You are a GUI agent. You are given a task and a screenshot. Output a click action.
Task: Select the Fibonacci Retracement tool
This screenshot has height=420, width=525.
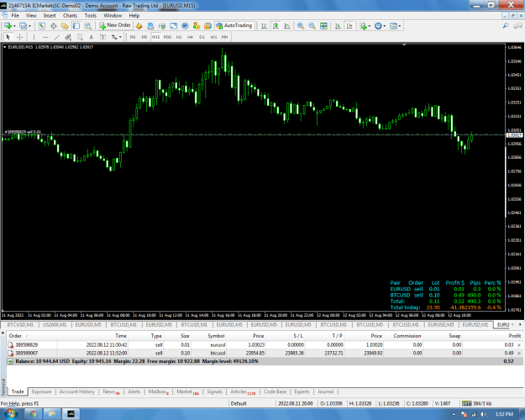80,37
